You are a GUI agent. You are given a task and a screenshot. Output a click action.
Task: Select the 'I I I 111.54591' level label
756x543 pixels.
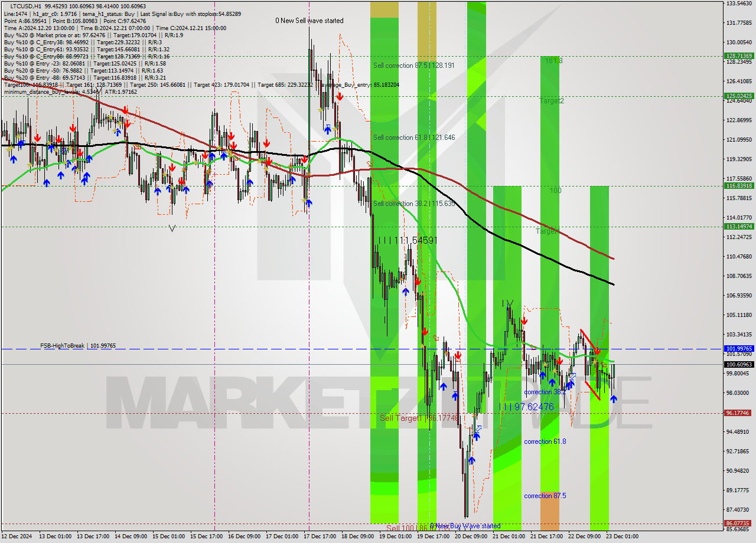408,241
